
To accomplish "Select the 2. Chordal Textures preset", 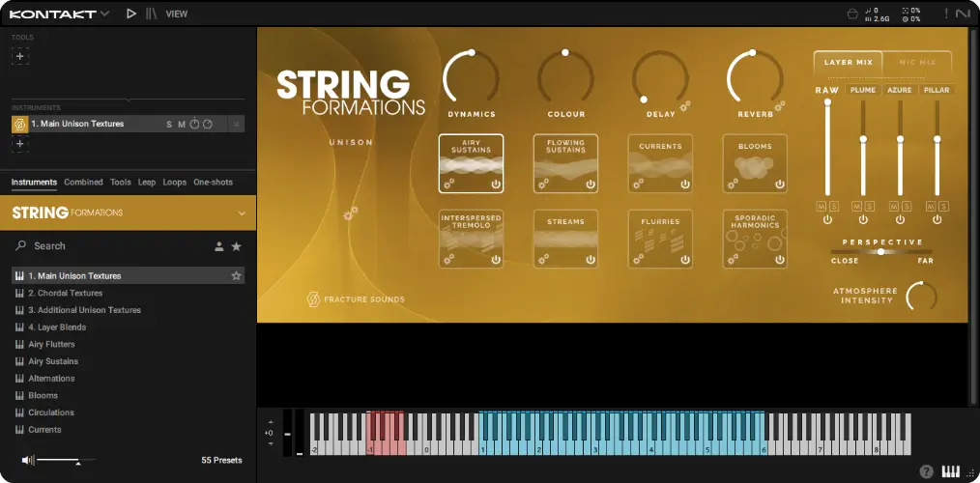I will pyautogui.click(x=128, y=293).
